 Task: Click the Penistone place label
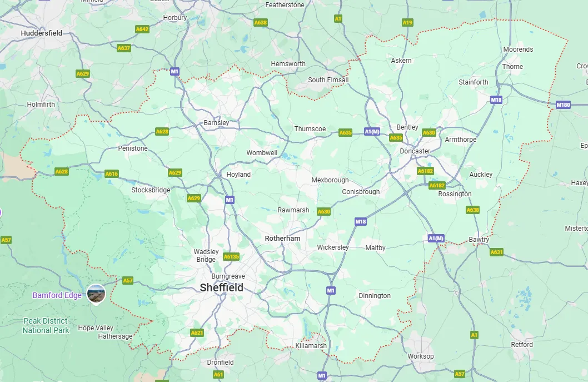tap(133, 148)
